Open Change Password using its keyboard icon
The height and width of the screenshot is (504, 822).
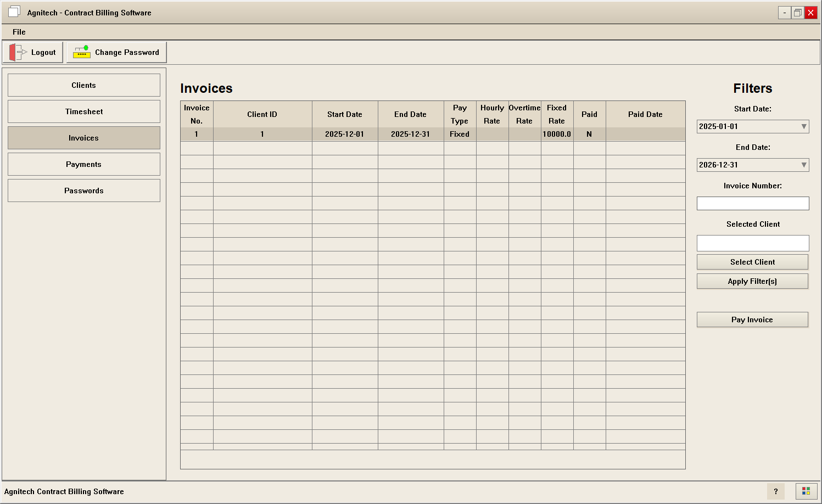tap(82, 52)
